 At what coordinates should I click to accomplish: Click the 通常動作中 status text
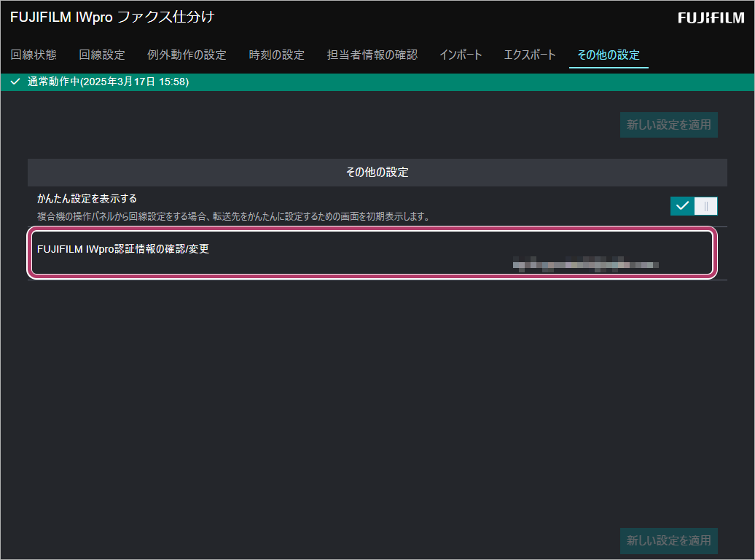pos(108,82)
